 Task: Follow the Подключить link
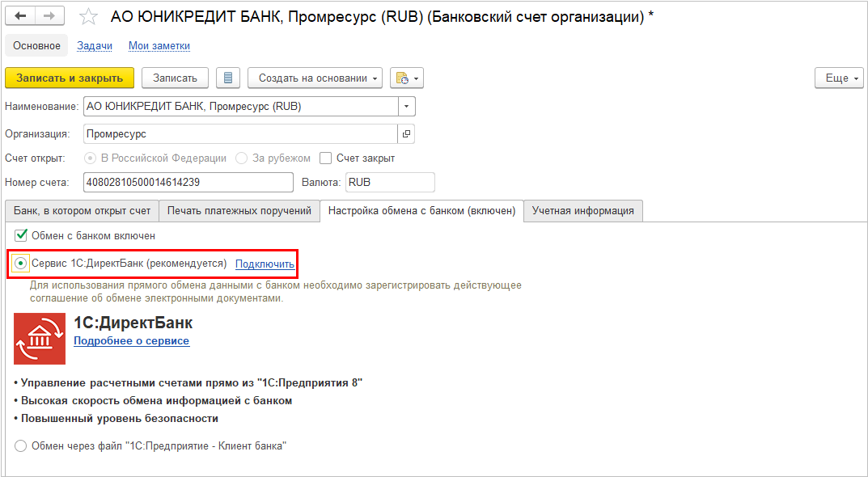tap(265, 264)
